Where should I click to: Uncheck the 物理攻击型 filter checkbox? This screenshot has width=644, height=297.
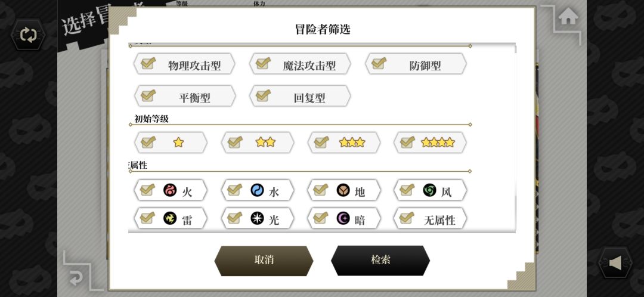[x=148, y=63]
